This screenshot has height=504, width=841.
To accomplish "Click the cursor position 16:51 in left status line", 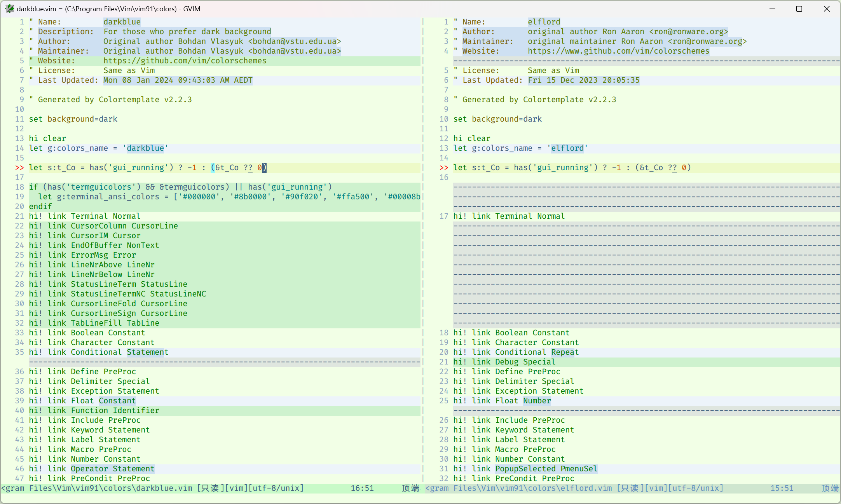I will coord(362,488).
